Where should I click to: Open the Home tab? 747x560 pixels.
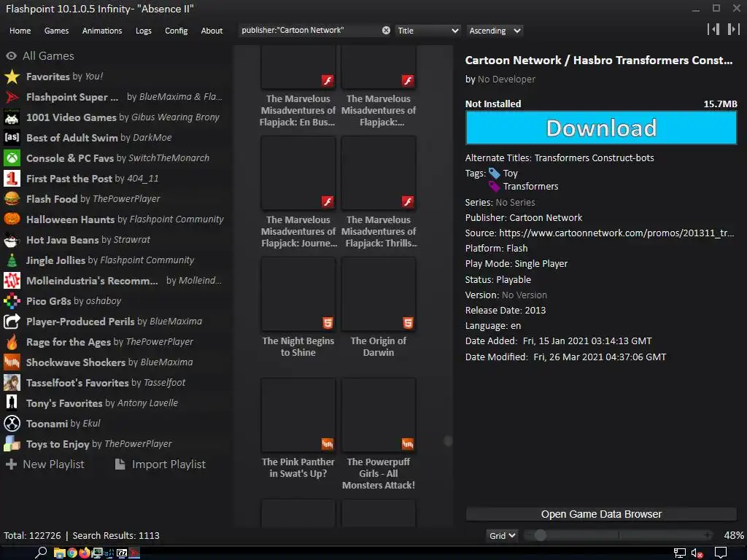20,31
